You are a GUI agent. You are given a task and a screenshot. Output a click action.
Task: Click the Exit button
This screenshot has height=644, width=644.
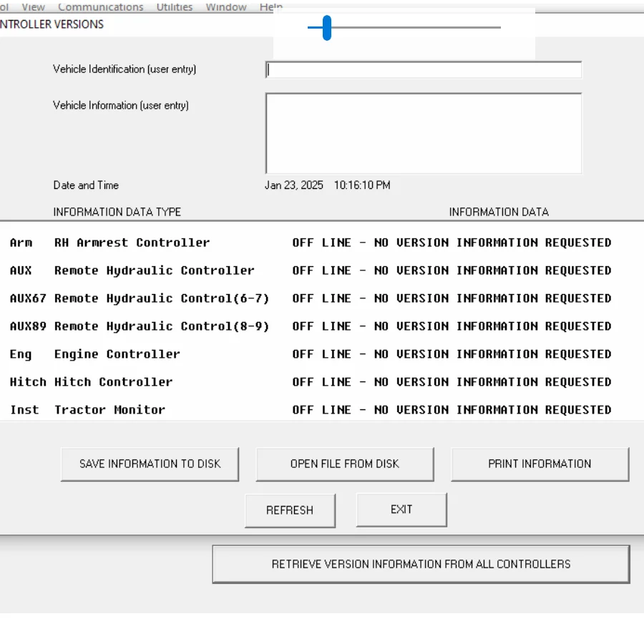401,509
